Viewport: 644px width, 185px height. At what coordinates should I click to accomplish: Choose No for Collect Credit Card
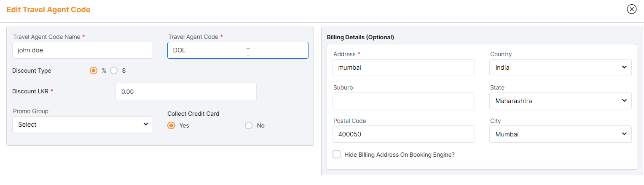249,125
